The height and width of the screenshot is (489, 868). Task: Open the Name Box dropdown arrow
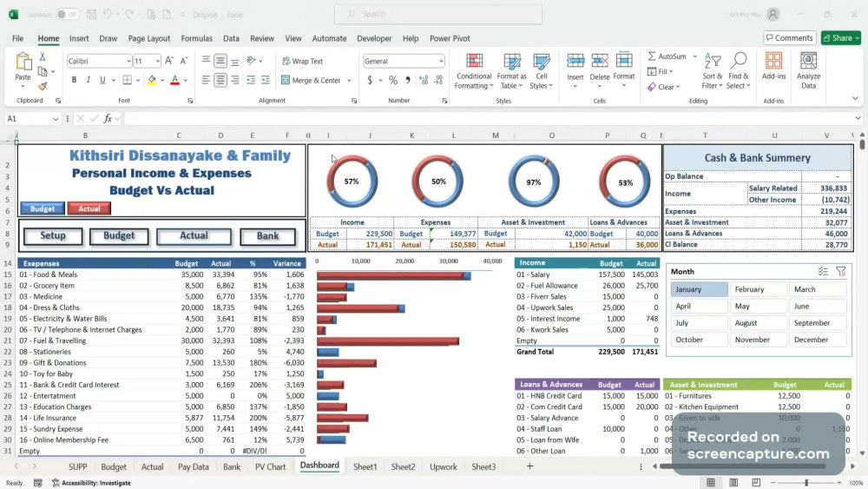point(56,118)
